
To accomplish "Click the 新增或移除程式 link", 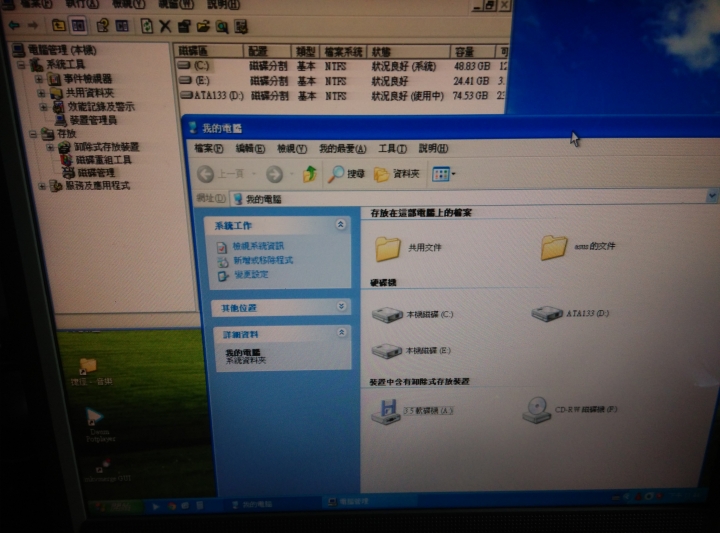I will (263, 260).
